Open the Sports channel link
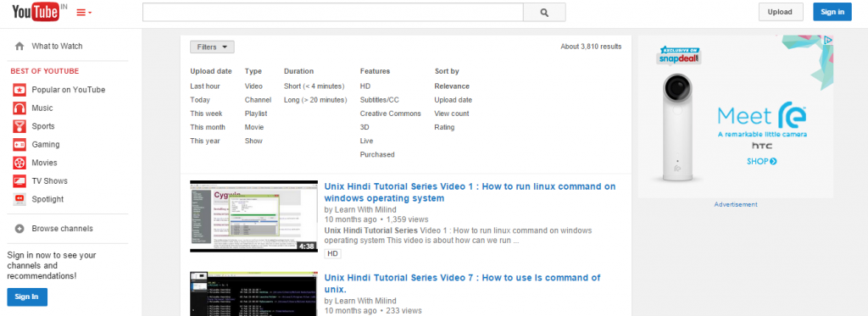 (44, 126)
